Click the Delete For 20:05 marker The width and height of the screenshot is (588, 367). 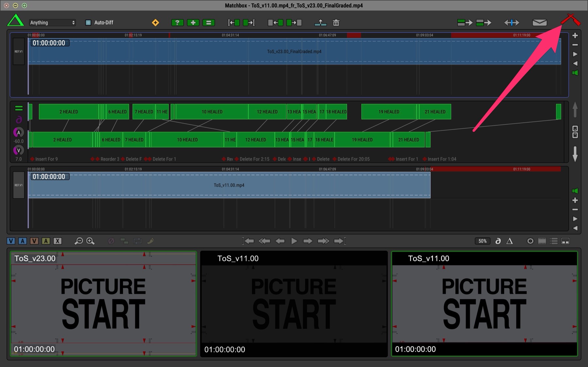(x=351, y=159)
